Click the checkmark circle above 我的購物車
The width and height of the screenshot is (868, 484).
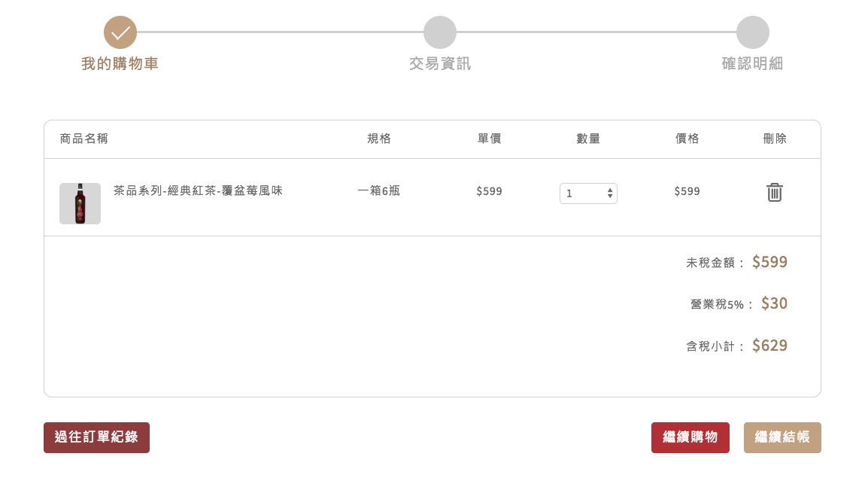[x=120, y=32]
